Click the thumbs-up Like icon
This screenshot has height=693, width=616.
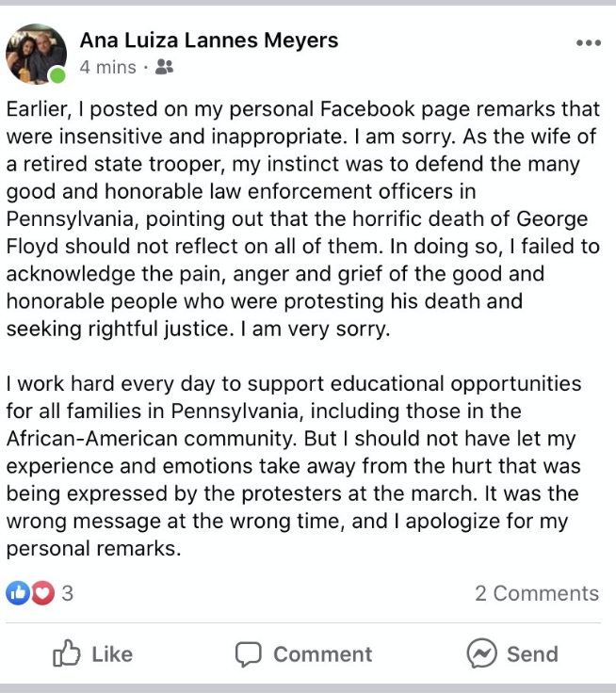point(67,653)
